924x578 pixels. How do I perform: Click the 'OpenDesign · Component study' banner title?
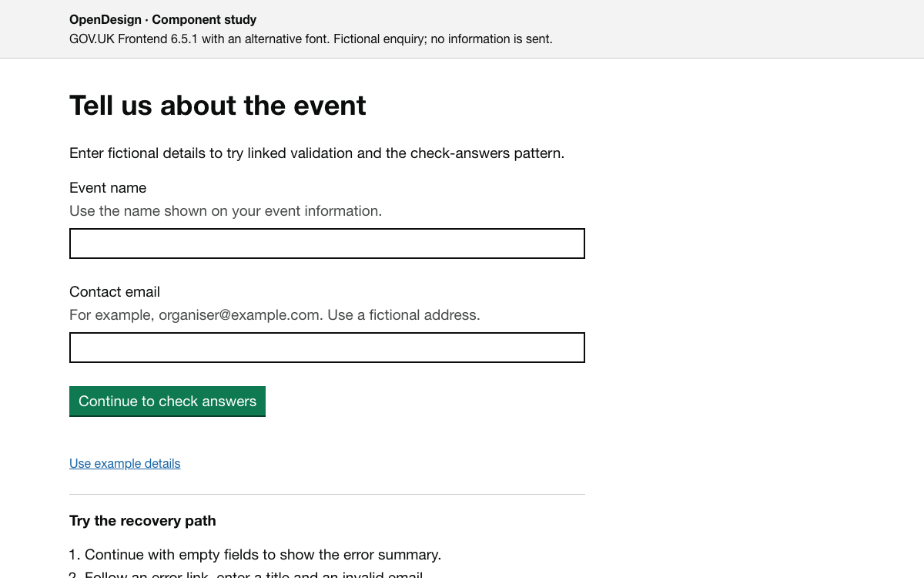click(x=163, y=20)
